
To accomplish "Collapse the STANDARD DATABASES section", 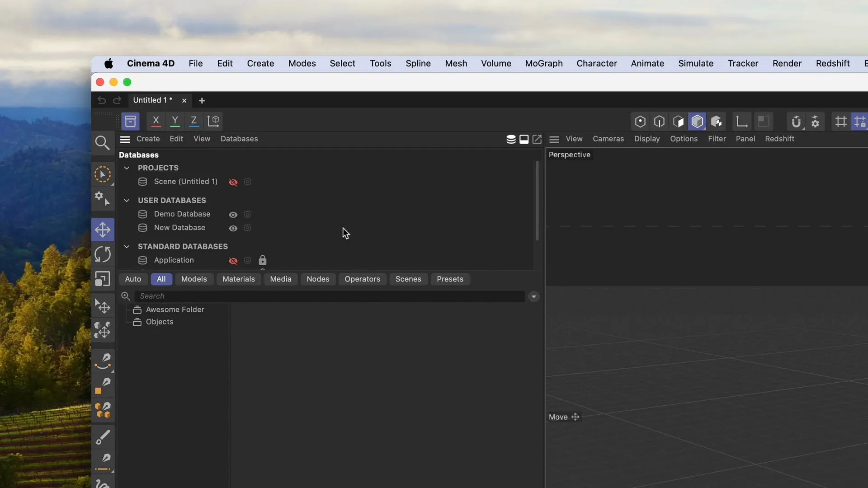I will point(127,246).
